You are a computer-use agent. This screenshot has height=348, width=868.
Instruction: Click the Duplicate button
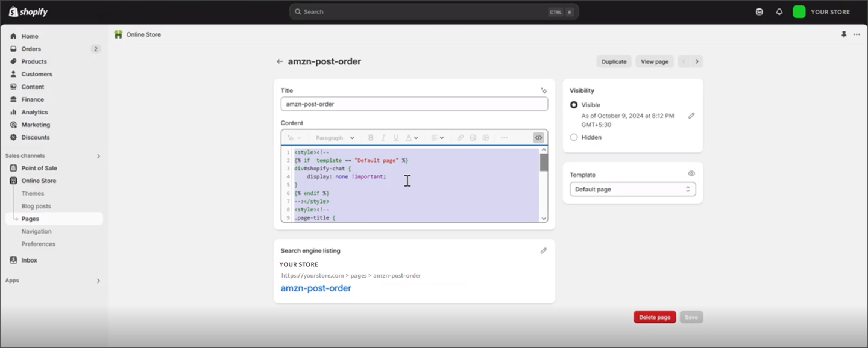[x=614, y=61]
